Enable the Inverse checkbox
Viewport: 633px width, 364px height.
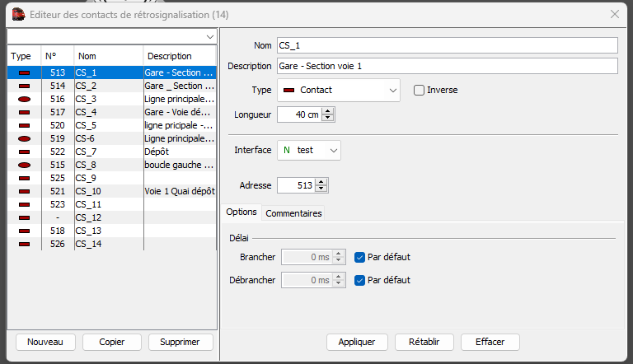tap(419, 90)
